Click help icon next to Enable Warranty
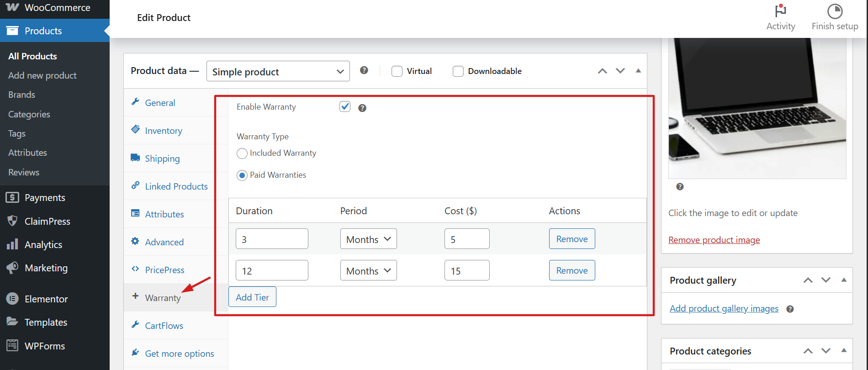 pos(362,108)
